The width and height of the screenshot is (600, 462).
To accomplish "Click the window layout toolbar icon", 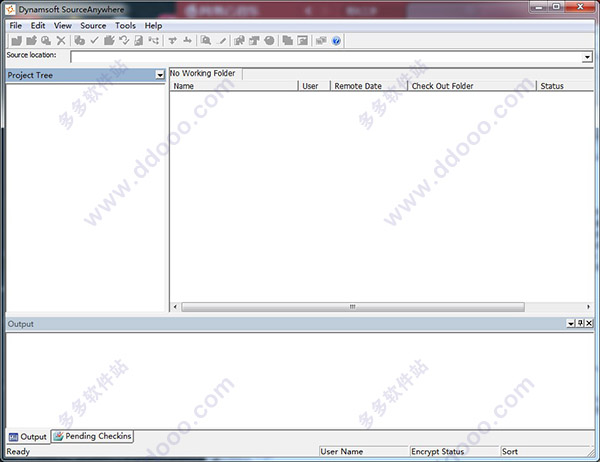I will [303, 41].
